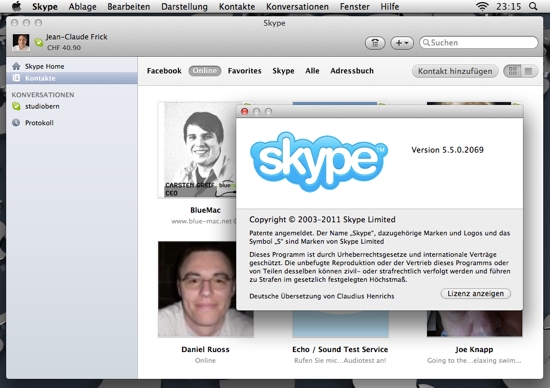Screen dimensions: 550x388
Task: Open Protokoll history in sidebar
Action: point(72,123)
